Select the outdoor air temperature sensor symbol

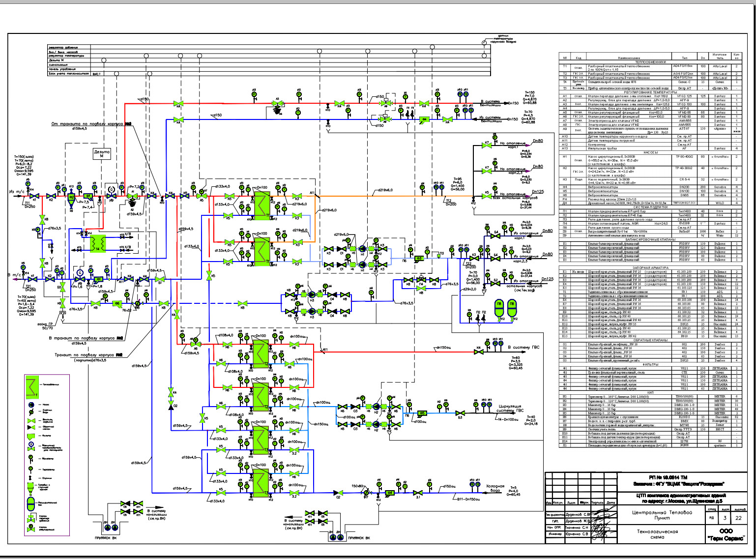(484, 43)
